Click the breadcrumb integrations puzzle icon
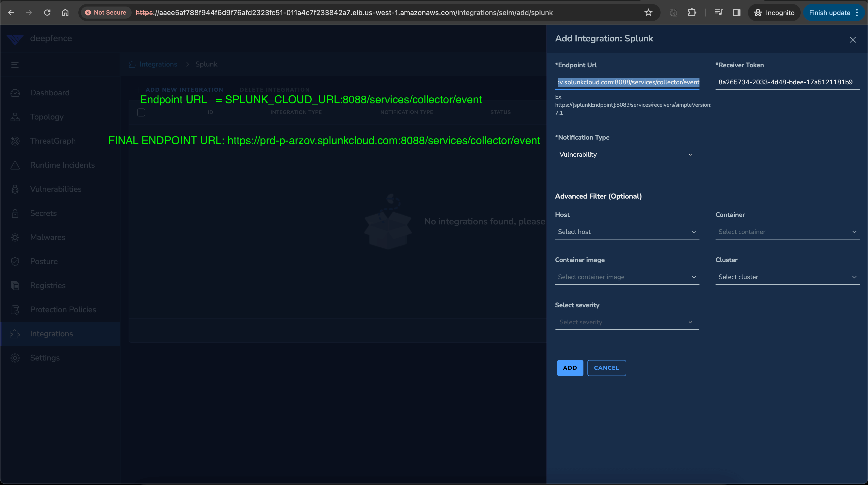The height and width of the screenshot is (485, 868). 132,64
